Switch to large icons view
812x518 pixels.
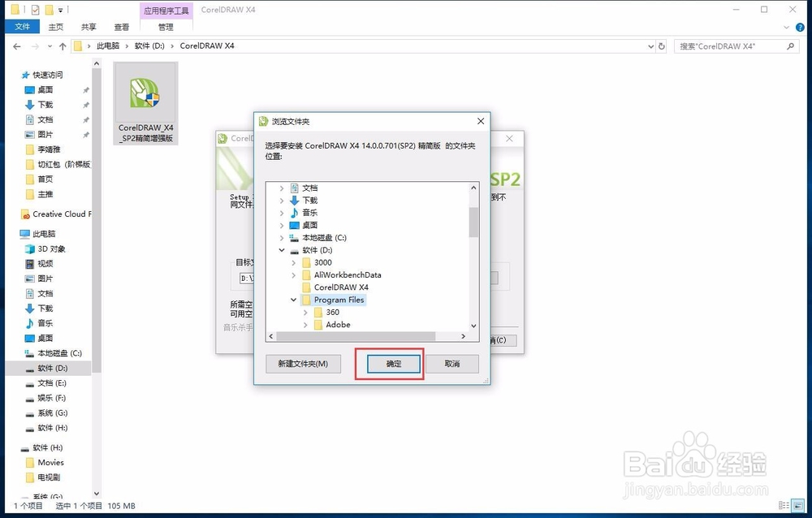pyautogui.click(x=798, y=506)
